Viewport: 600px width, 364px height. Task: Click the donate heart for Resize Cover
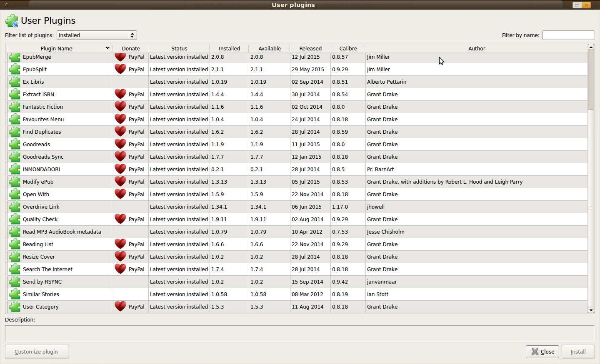point(120,257)
